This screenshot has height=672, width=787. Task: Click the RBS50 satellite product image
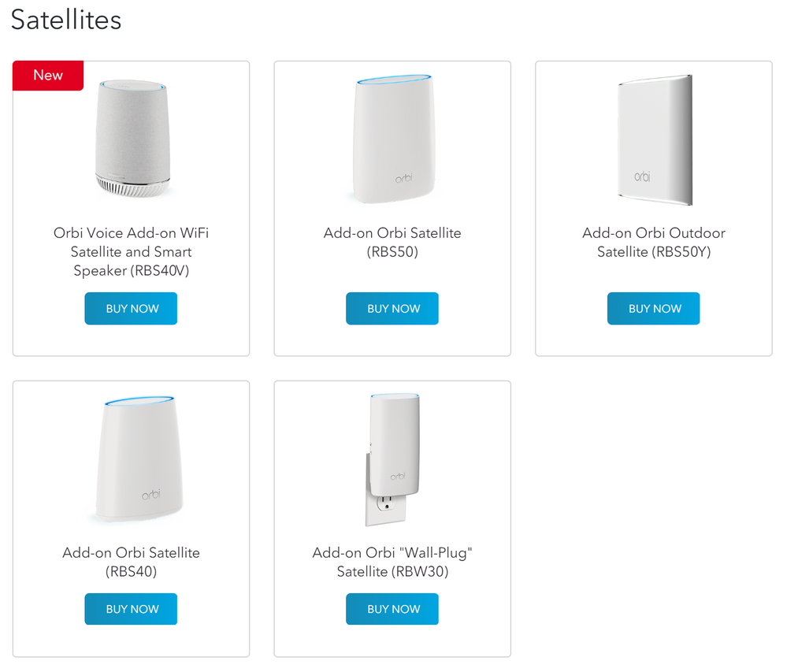393,139
